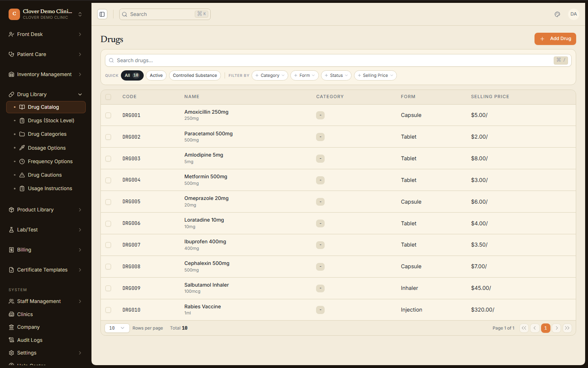Click the Usage Instructions clipboard icon
This screenshot has width=588, height=368.
pos(22,188)
